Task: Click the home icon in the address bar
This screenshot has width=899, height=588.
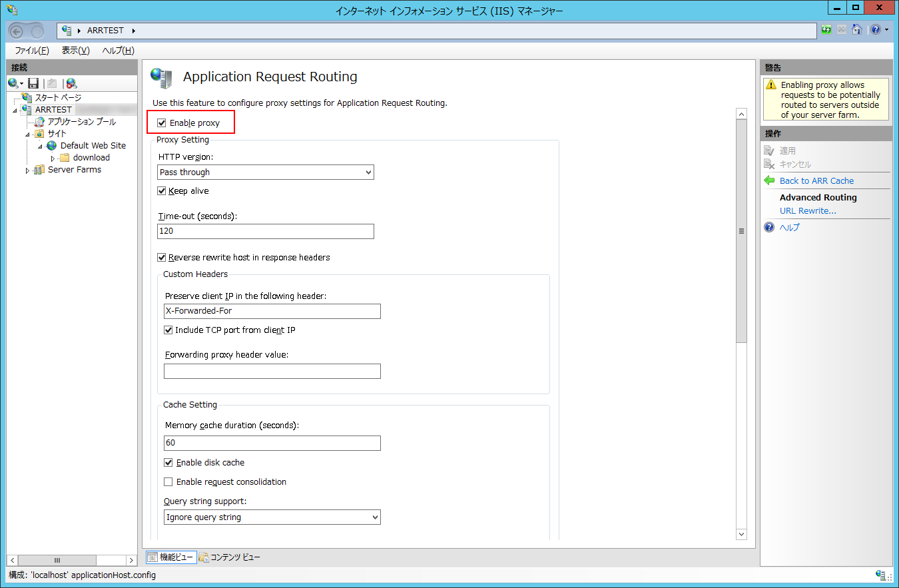Action: tap(856, 30)
